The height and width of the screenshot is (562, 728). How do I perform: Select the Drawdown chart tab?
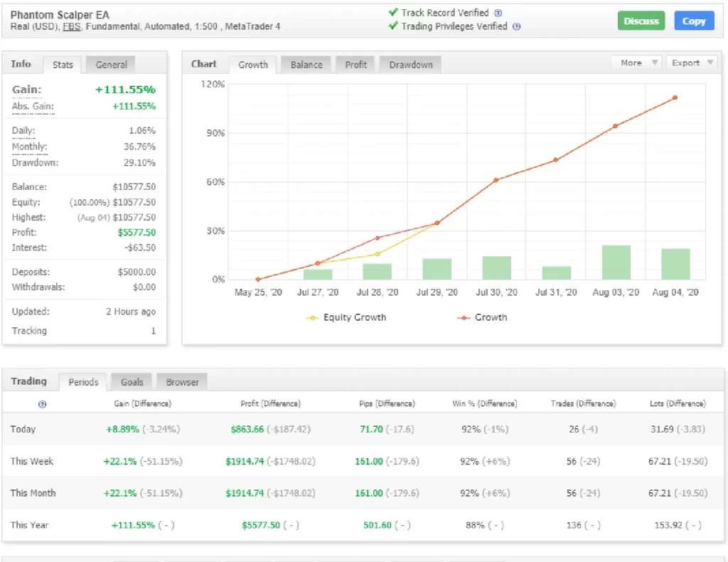410,65
